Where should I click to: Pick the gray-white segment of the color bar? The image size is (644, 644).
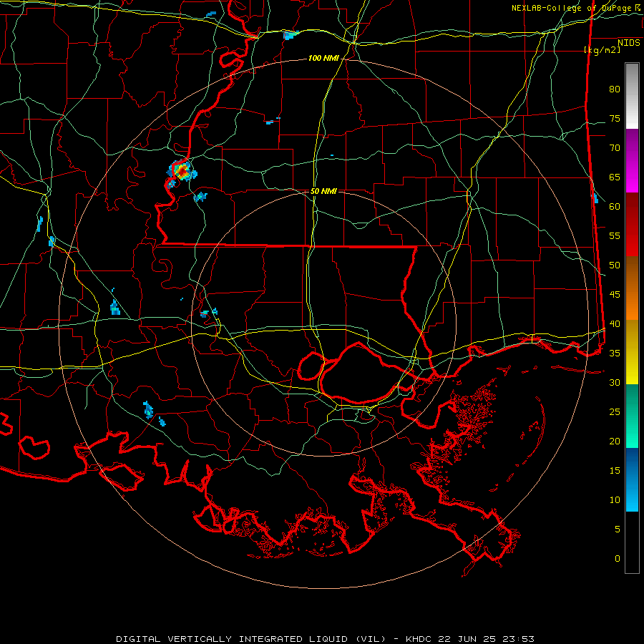point(632,96)
